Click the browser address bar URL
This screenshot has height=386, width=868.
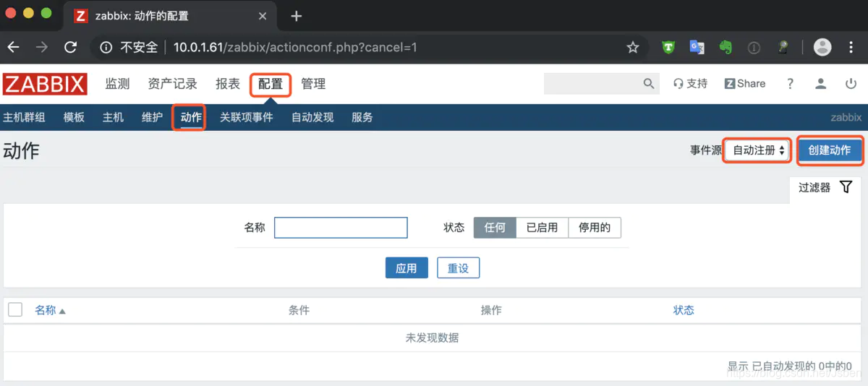[295, 48]
